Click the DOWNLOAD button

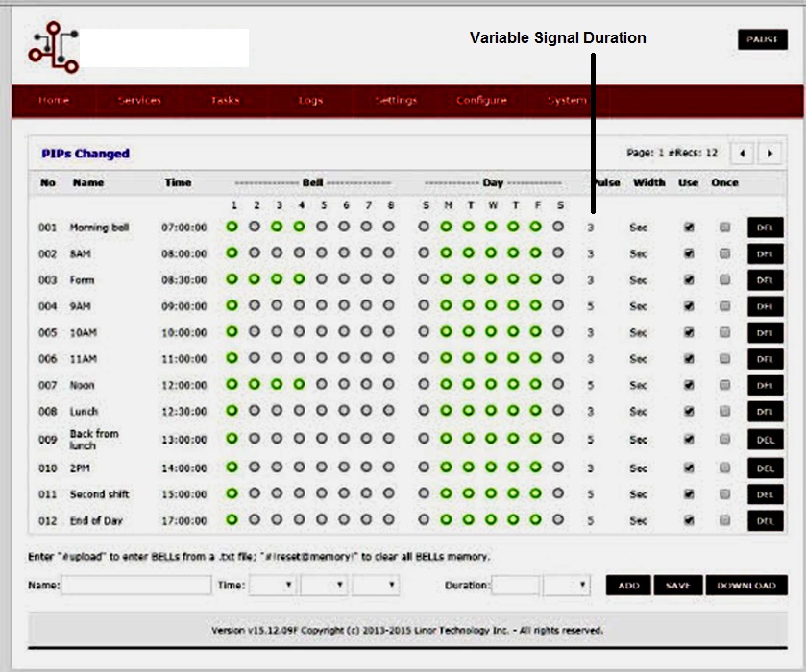point(746,586)
